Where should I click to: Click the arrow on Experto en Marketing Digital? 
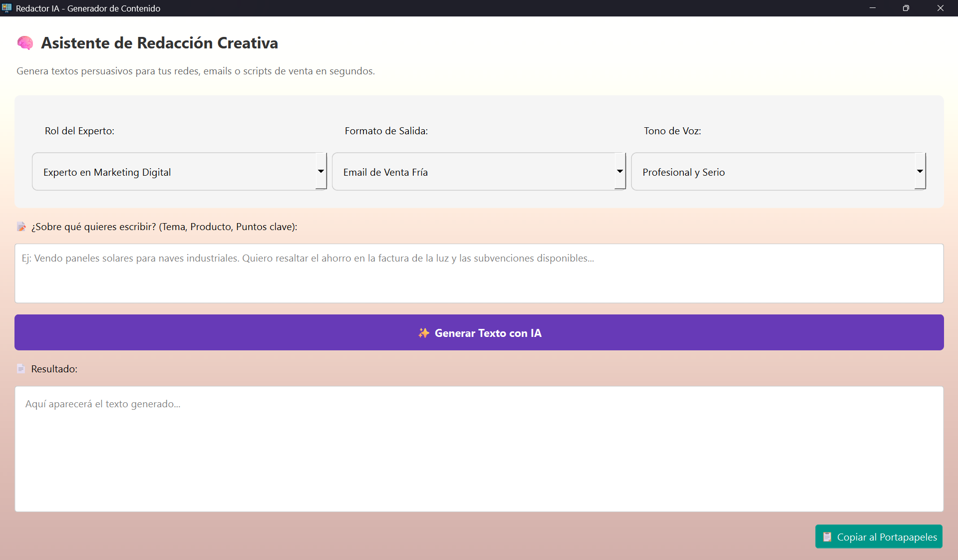pyautogui.click(x=320, y=172)
